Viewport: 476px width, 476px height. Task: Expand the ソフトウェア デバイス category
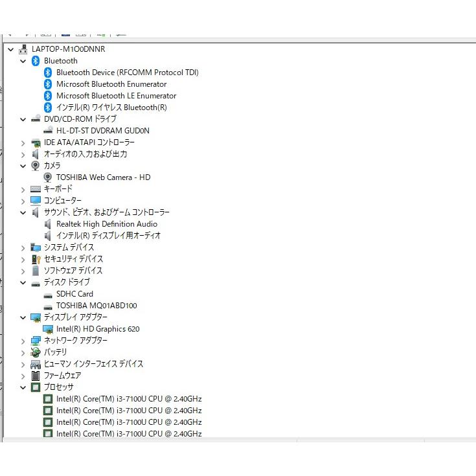[x=23, y=271]
